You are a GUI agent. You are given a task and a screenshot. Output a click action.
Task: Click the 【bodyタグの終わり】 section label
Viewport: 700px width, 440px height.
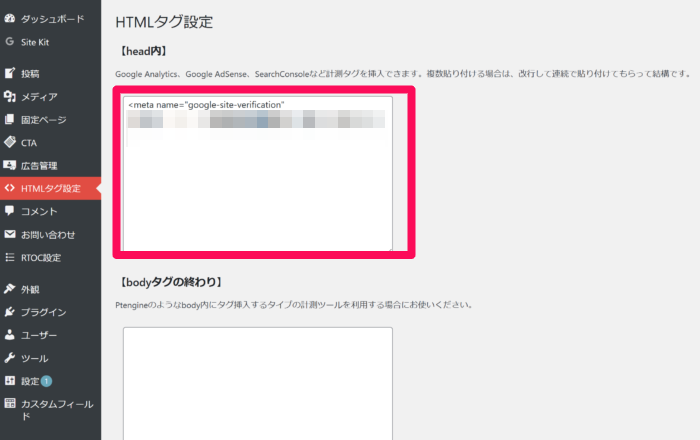[x=171, y=282]
